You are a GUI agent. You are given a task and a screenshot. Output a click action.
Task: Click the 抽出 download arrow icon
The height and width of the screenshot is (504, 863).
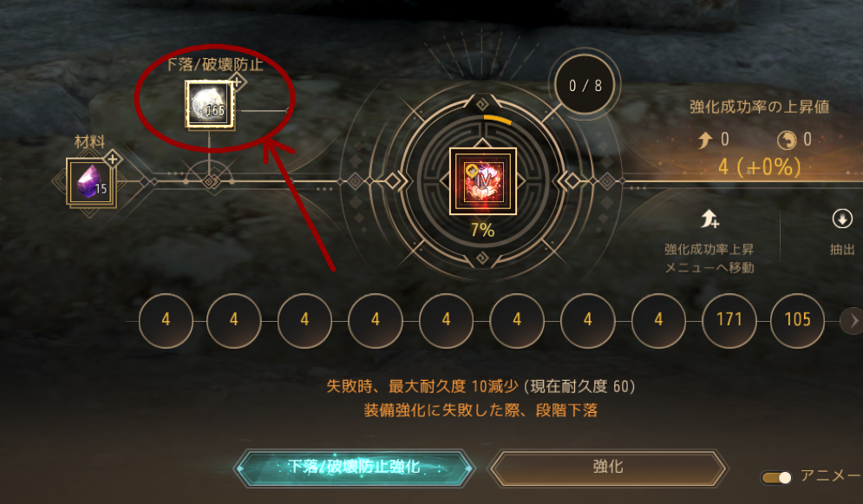tap(842, 219)
